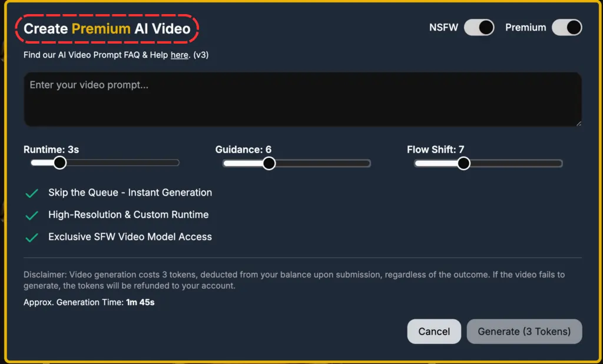Screen dimensions: 603x364
Task: Click the 'Premium' label next to switch
Action: (x=525, y=27)
